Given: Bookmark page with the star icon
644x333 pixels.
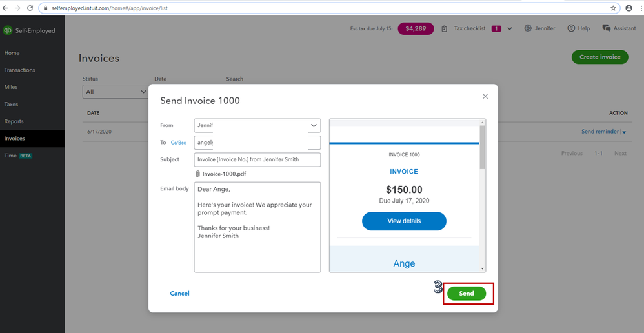Looking at the screenshot, I should pyautogui.click(x=613, y=8).
